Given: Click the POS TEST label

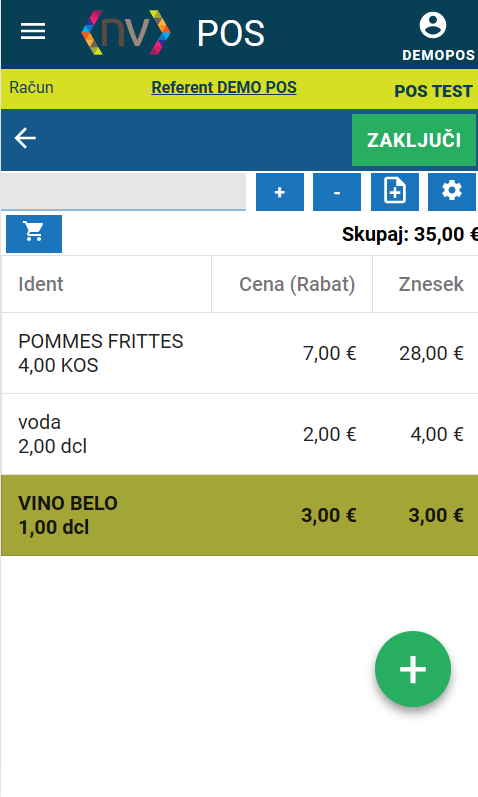Looking at the screenshot, I should (x=433, y=91).
